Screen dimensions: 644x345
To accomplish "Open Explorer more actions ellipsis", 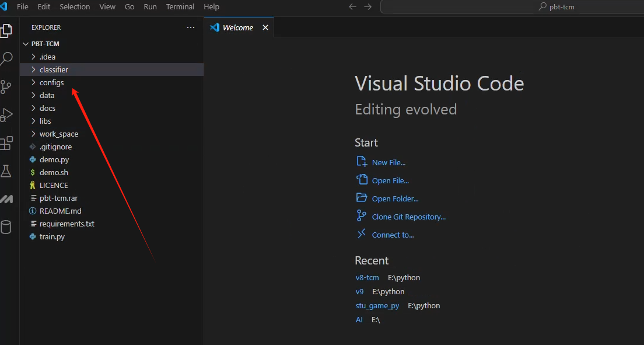I will tap(191, 27).
